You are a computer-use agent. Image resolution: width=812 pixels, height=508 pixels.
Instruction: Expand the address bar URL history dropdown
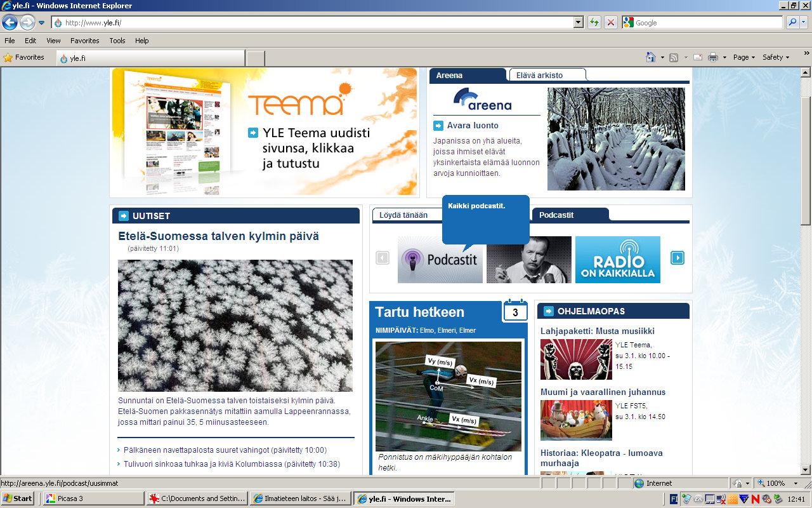(579, 22)
